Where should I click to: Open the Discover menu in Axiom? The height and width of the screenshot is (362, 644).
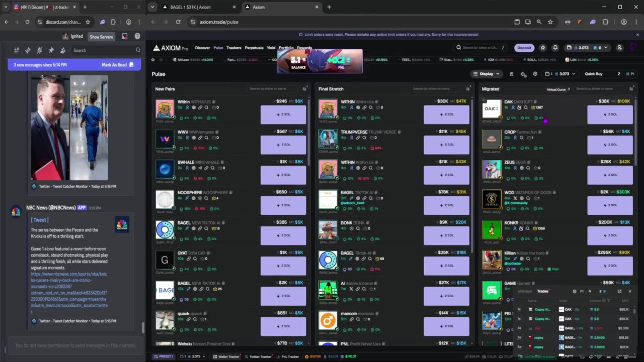(x=202, y=48)
